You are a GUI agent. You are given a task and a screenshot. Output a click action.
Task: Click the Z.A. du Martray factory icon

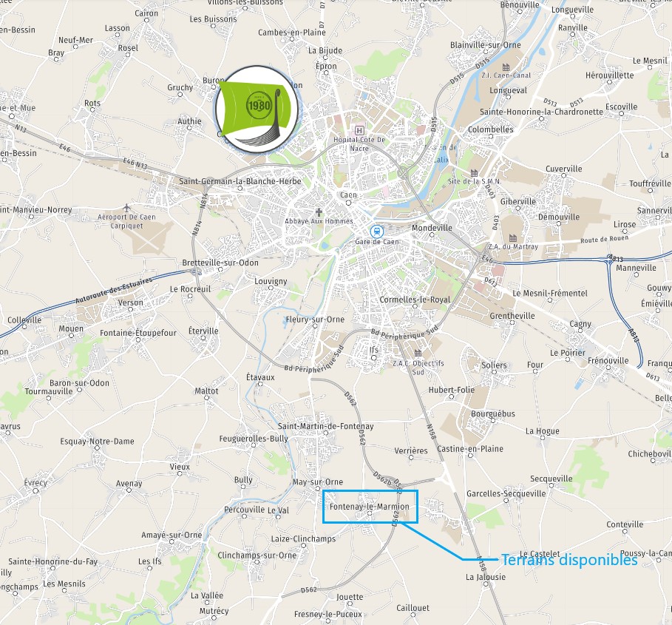pyautogui.click(x=513, y=237)
